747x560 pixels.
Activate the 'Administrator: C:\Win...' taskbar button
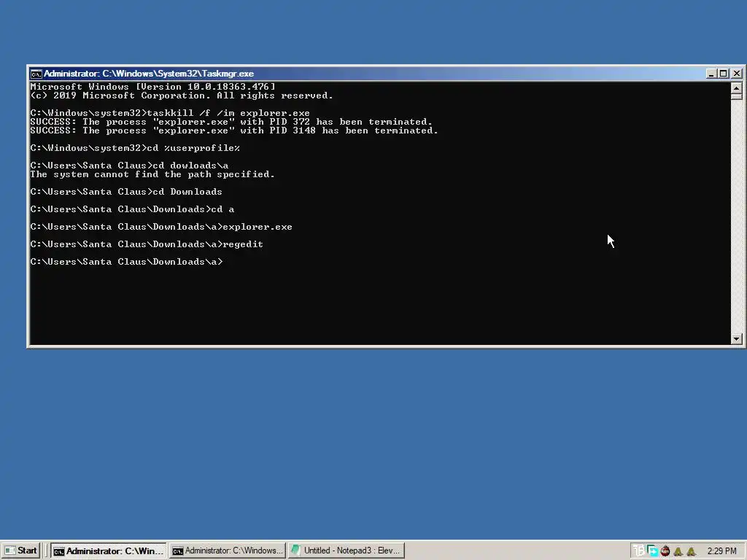pos(109,551)
